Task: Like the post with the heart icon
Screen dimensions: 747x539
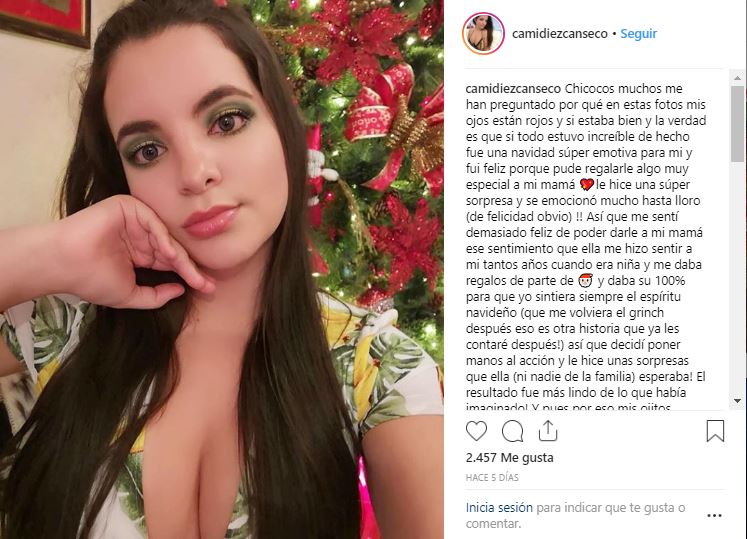Action: 476,431
